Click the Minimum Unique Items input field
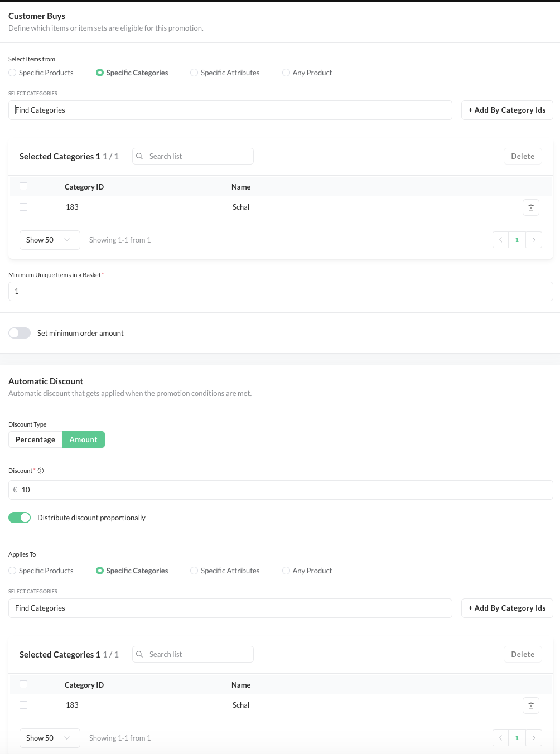The height and width of the screenshot is (754, 560). [280, 291]
